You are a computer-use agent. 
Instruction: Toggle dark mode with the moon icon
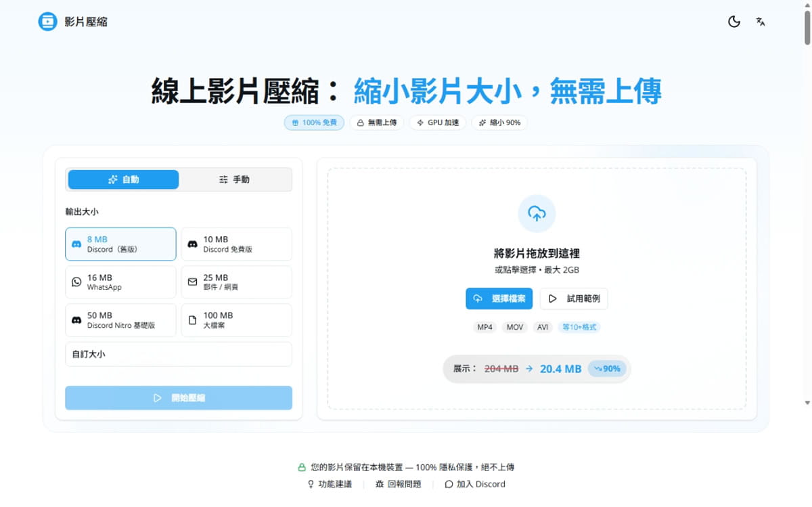(x=734, y=22)
